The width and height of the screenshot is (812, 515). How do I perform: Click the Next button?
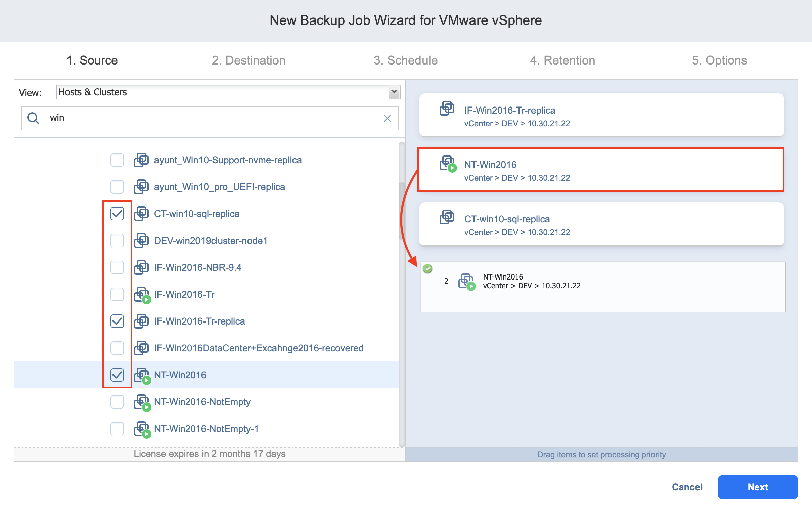pyautogui.click(x=757, y=487)
